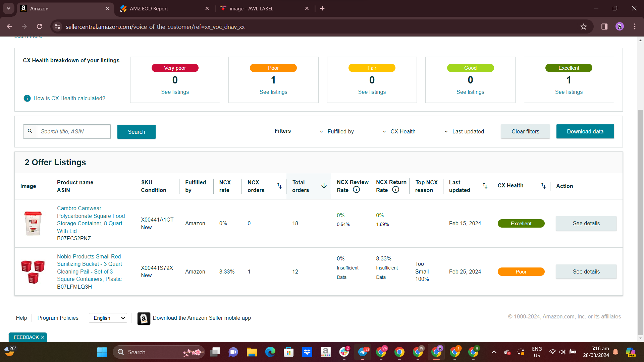The width and height of the screenshot is (644, 362).
Task: Open the Amazon app on taskbar
Action: click(x=325, y=352)
